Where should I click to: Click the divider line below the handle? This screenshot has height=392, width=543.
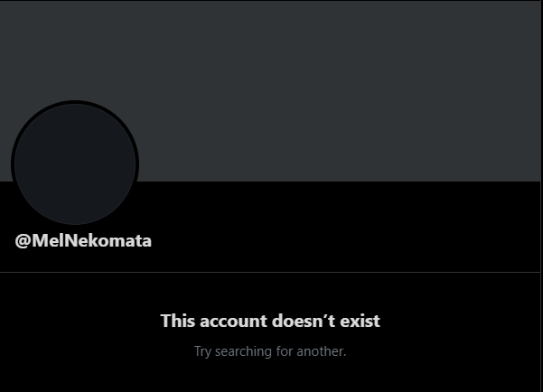pos(270,272)
